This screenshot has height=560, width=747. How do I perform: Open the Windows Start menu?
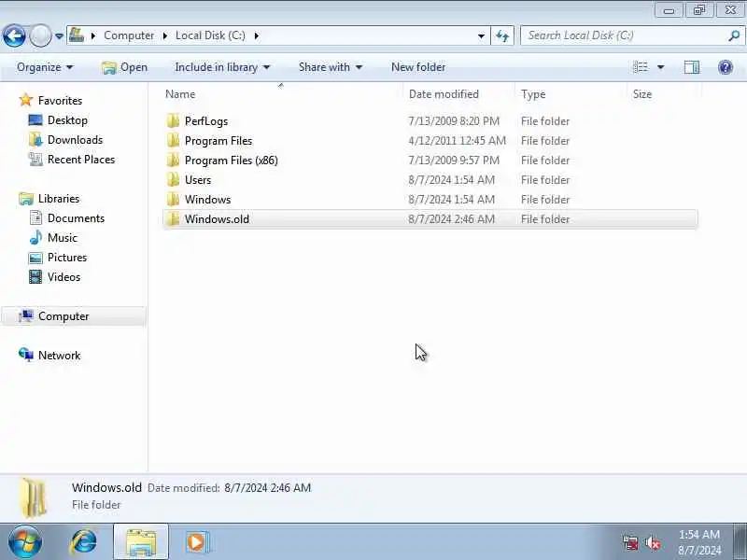(25, 542)
